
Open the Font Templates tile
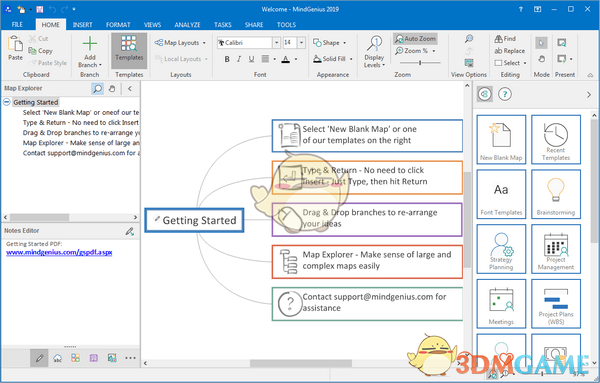click(x=501, y=194)
